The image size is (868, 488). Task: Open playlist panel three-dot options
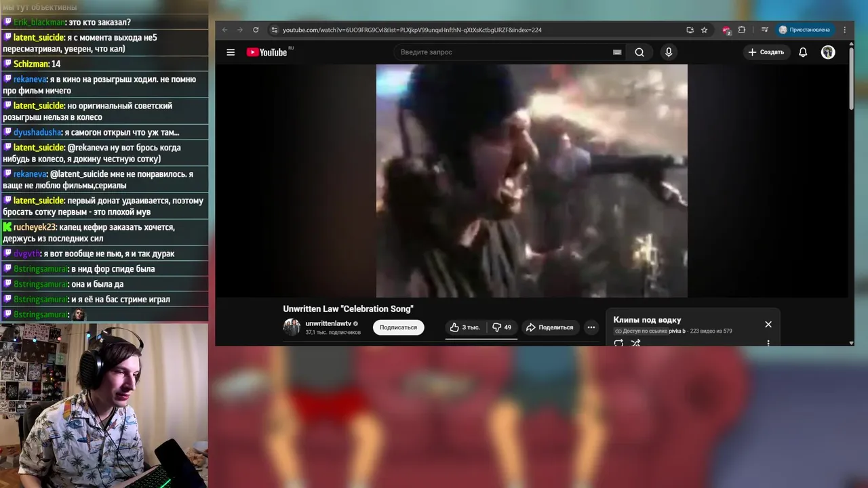coord(768,343)
